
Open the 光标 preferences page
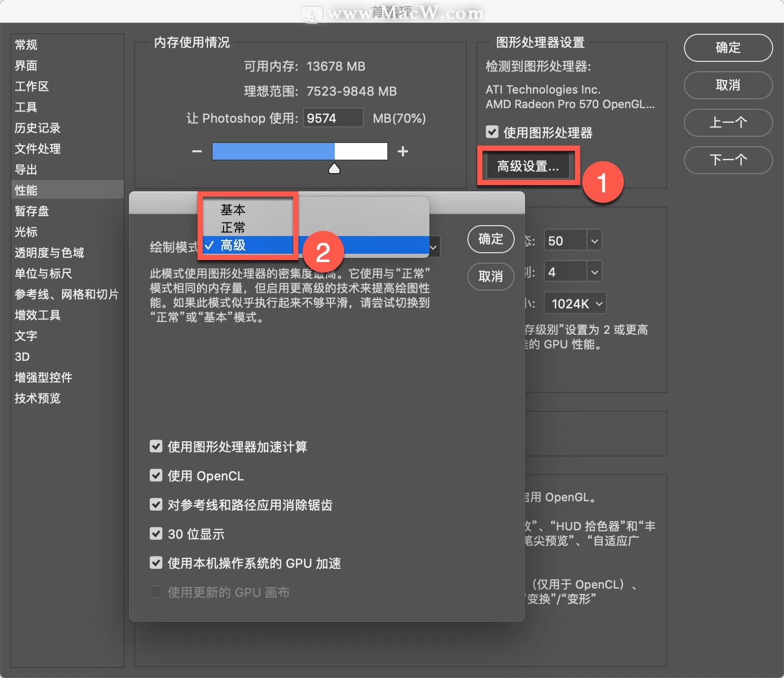tap(25, 232)
